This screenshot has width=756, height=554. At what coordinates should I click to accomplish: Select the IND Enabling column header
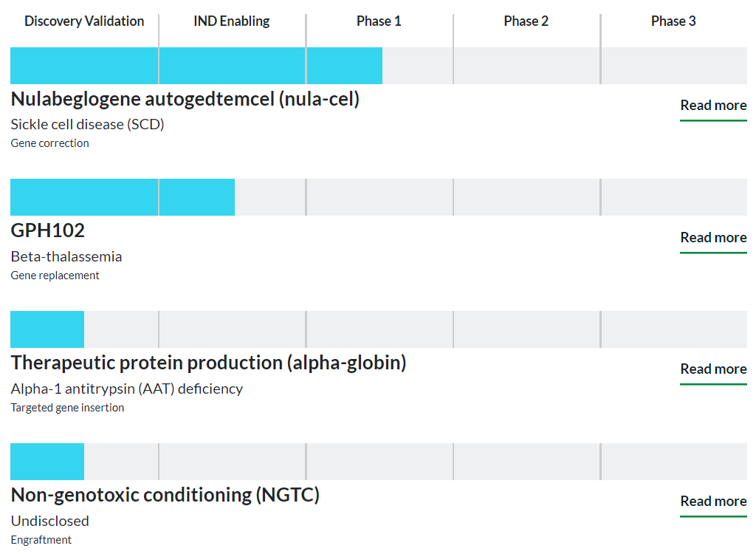point(232,21)
